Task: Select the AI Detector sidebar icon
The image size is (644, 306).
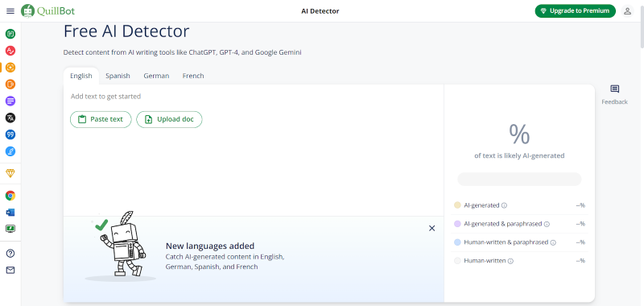Action: coord(10,68)
